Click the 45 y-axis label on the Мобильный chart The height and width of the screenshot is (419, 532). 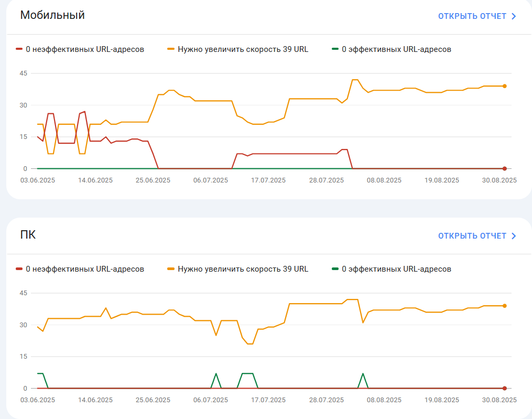(24, 73)
